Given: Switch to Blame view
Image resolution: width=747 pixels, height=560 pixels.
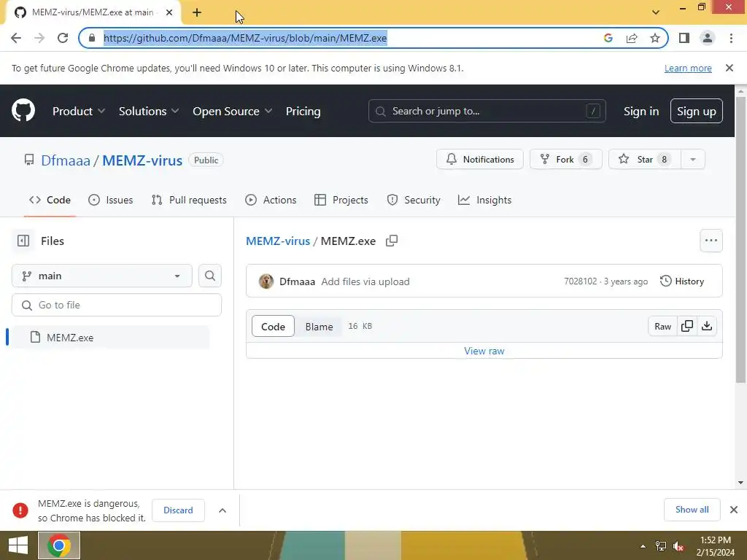Looking at the screenshot, I should 319,326.
